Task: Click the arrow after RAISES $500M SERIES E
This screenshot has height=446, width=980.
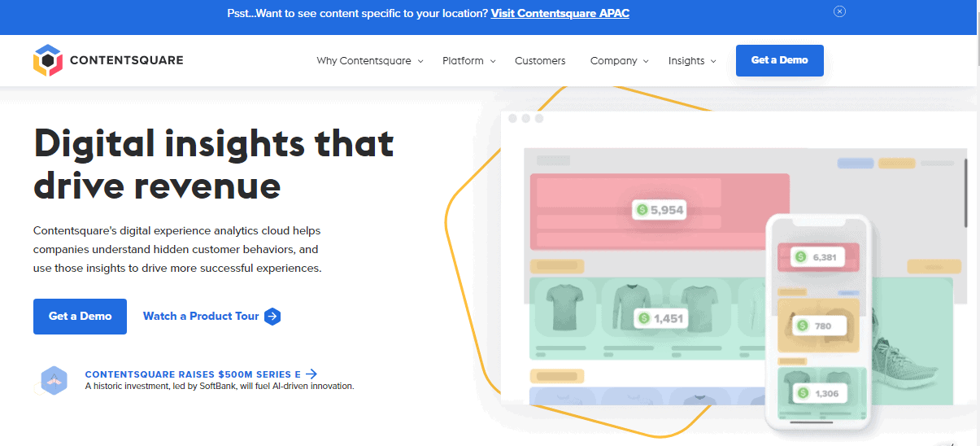Action: 311,374
